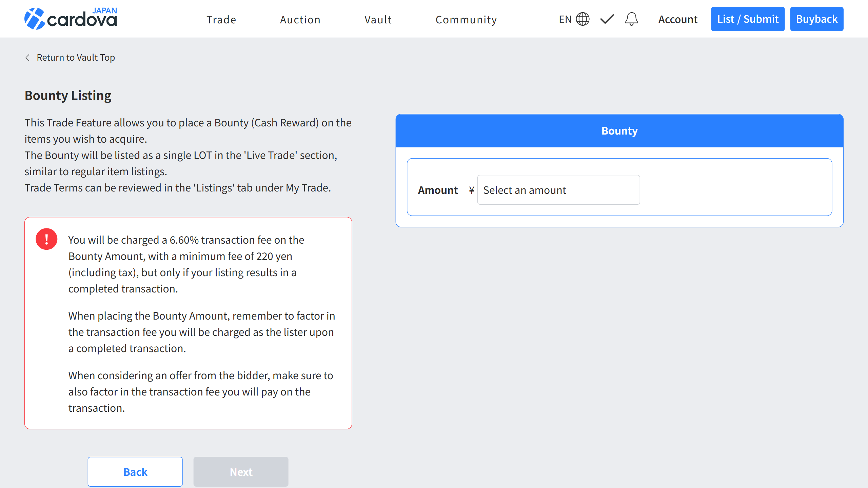
Task: Click the yen currency symbol
Action: click(471, 190)
